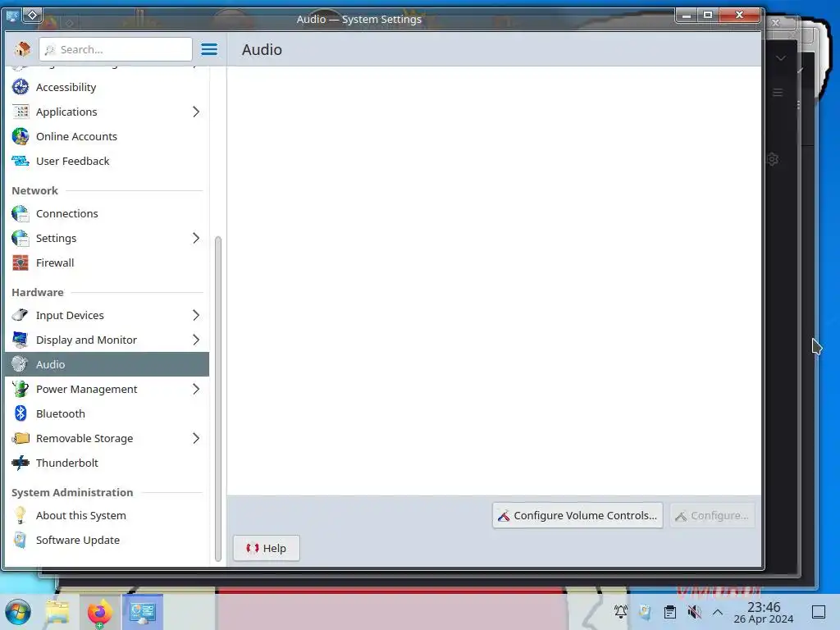This screenshot has height=630, width=840.
Task: Click the Removable Storage folder icon
Action: 21,438
